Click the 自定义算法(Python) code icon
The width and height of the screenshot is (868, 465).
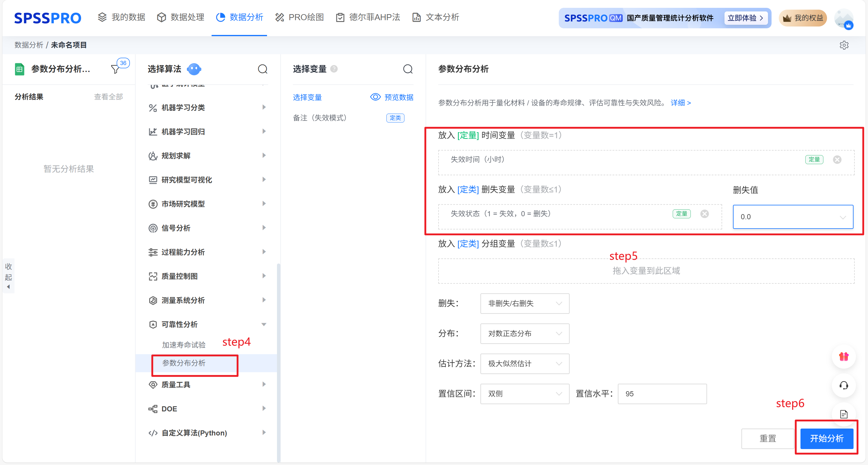click(153, 433)
